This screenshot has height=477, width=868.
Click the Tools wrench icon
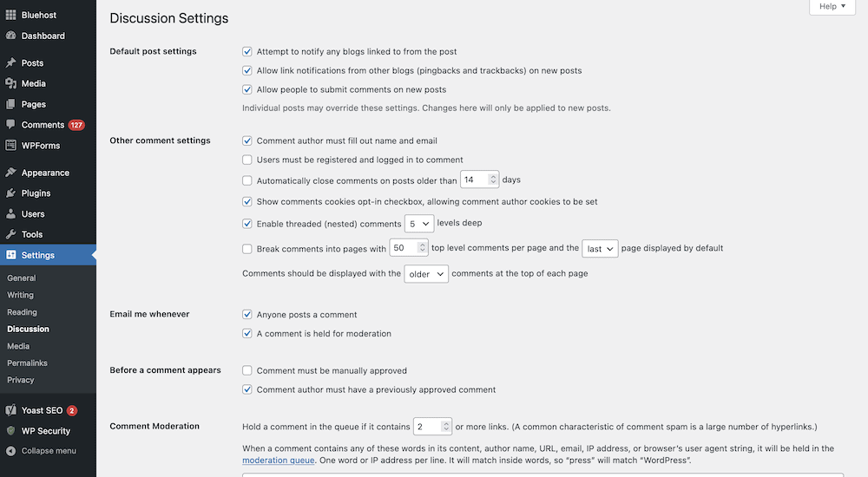point(10,234)
